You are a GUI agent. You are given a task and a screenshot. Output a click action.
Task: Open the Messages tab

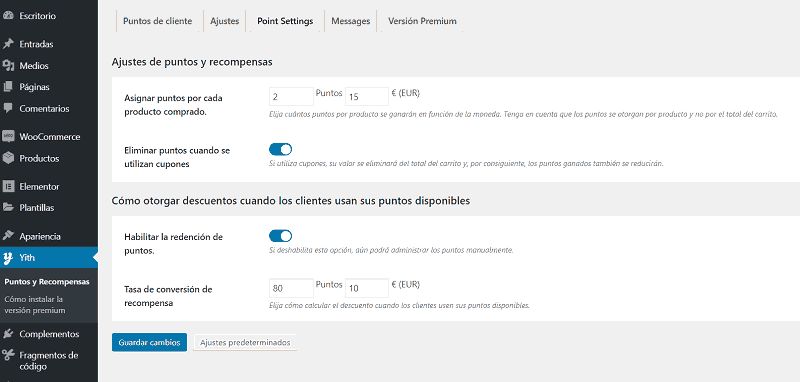(x=351, y=21)
